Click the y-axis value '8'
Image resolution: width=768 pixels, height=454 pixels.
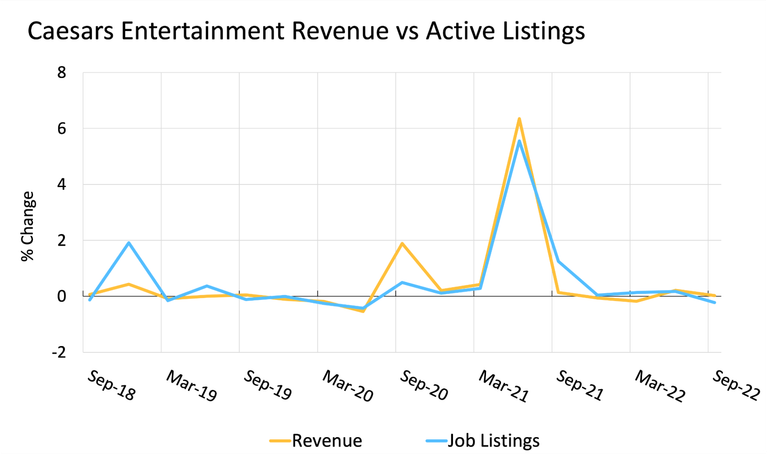[61, 72]
